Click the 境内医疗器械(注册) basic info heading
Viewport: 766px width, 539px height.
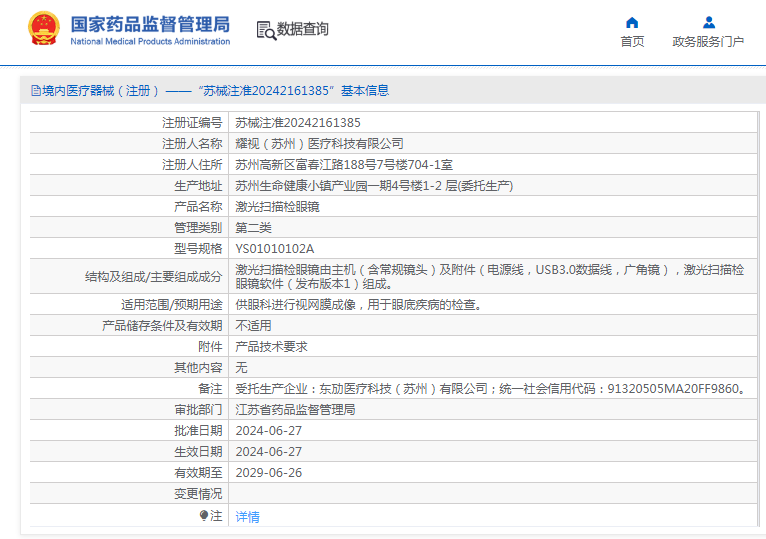coord(210,91)
